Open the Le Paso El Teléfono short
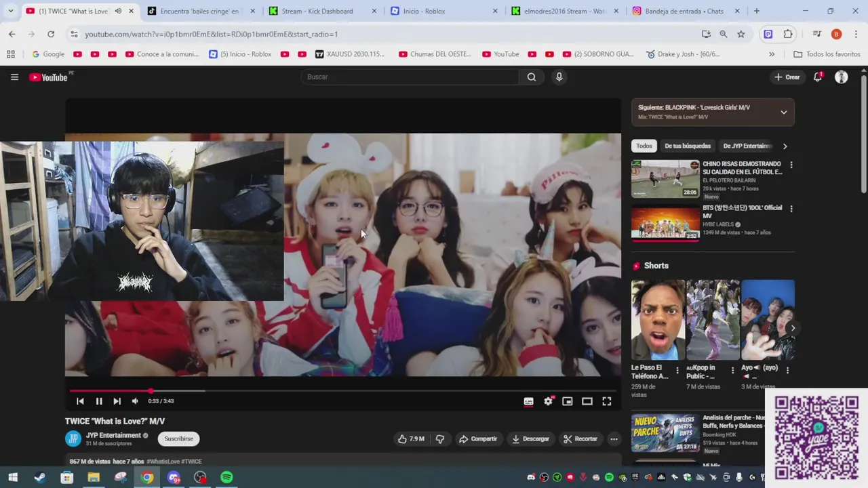The width and height of the screenshot is (868, 488). 658,320
